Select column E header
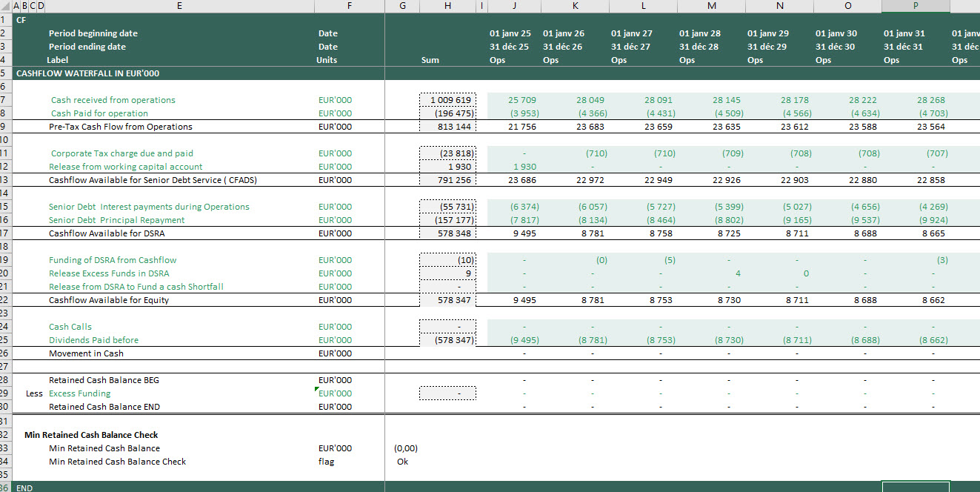Screen dimensions: 980x492 pos(179,6)
